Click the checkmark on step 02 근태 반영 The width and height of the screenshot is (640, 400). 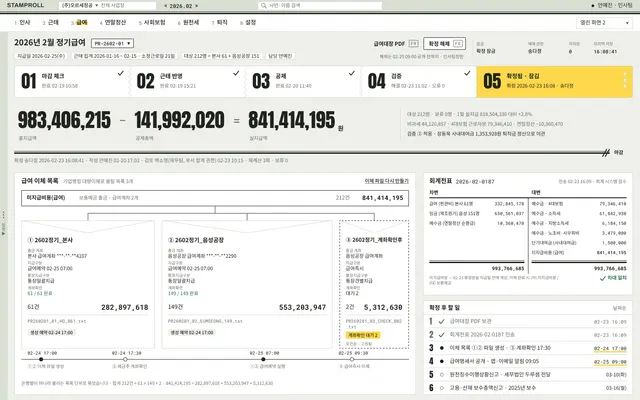(x=236, y=73)
